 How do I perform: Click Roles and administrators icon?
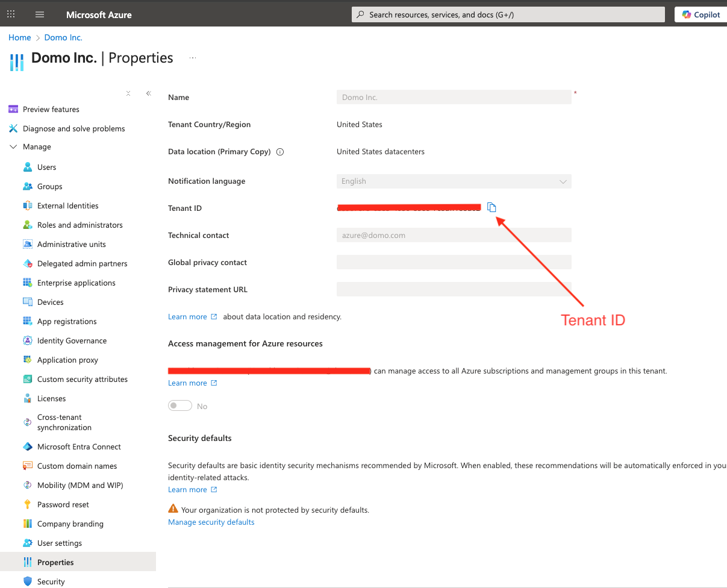click(x=28, y=225)
